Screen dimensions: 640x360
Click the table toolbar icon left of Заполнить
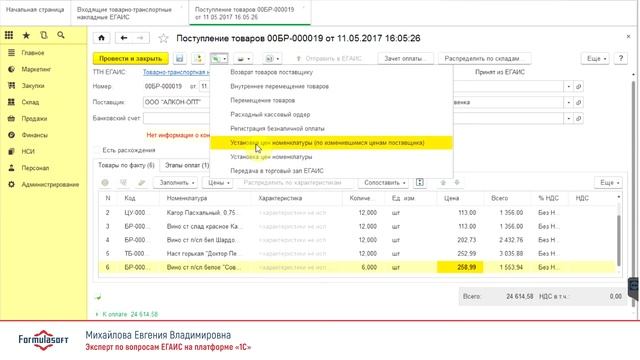(142, 183)
